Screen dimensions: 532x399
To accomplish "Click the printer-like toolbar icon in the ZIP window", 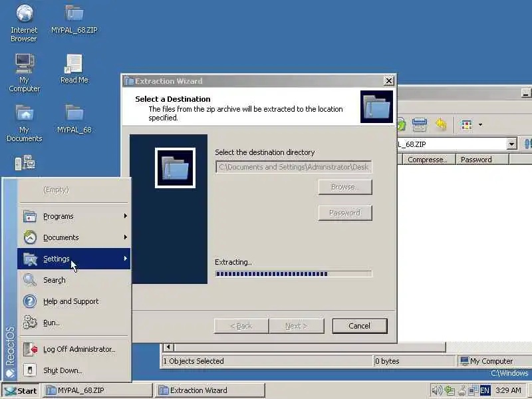I will (420, 124).
